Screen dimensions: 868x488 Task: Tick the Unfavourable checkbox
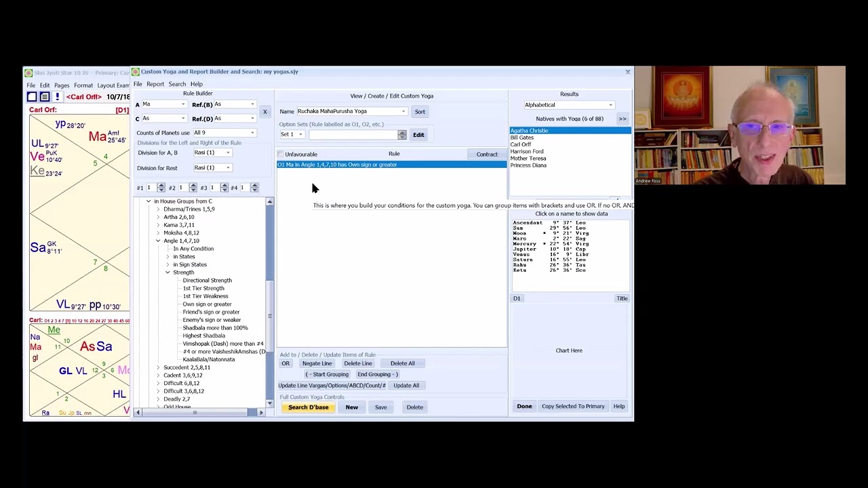coord(281,155)
